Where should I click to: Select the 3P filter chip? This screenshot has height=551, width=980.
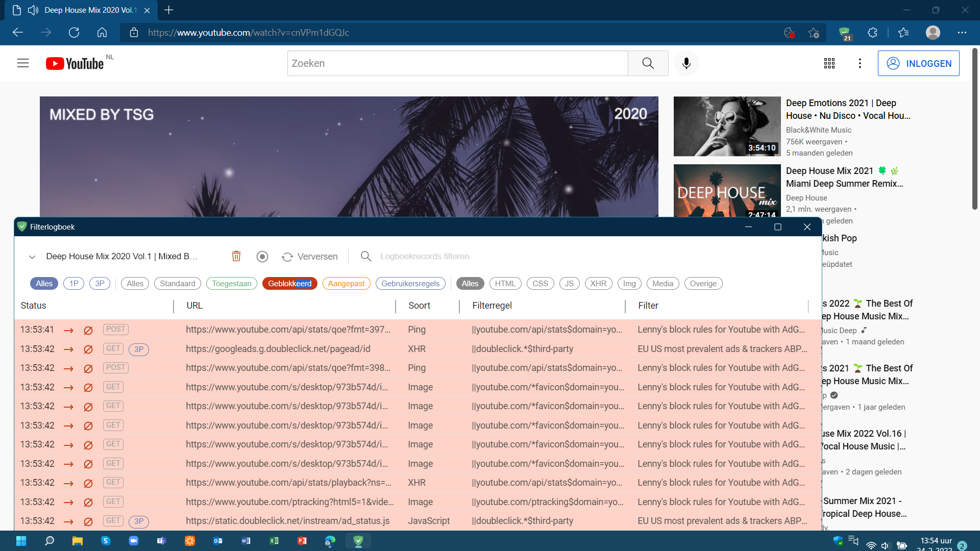click(100, 284)
